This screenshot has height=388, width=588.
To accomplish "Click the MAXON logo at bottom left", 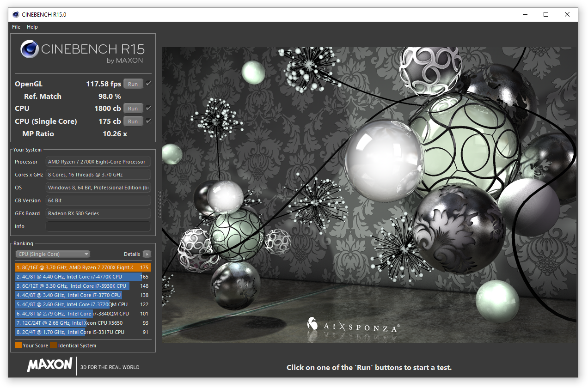I will pos(49,364).
